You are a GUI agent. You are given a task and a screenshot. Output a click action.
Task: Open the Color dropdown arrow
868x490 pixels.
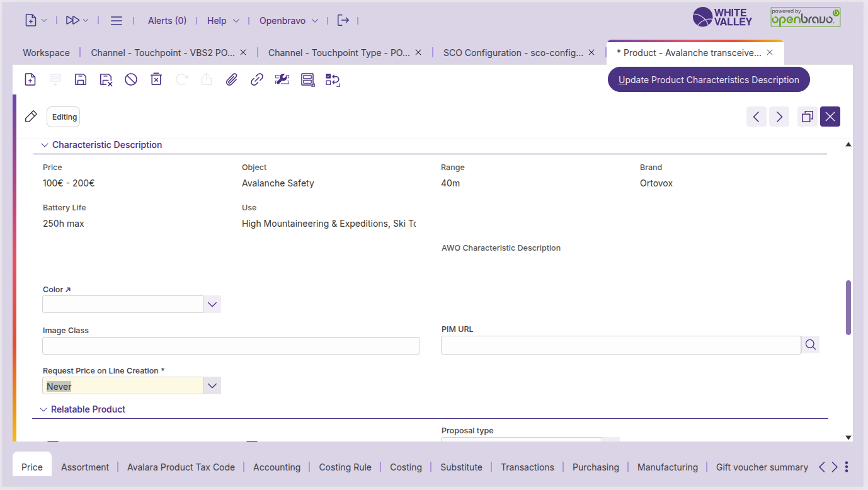tap(212, 304)
